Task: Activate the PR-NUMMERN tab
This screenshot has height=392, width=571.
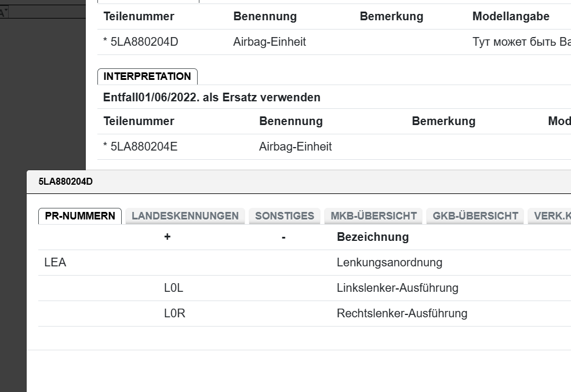Action: click(80, 216)
